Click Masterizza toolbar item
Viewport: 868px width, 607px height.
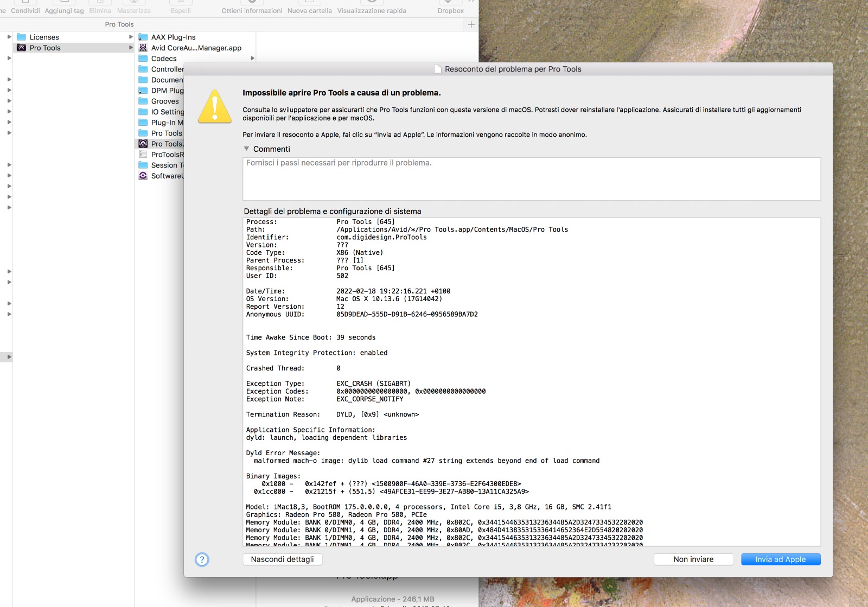[134, 10]
